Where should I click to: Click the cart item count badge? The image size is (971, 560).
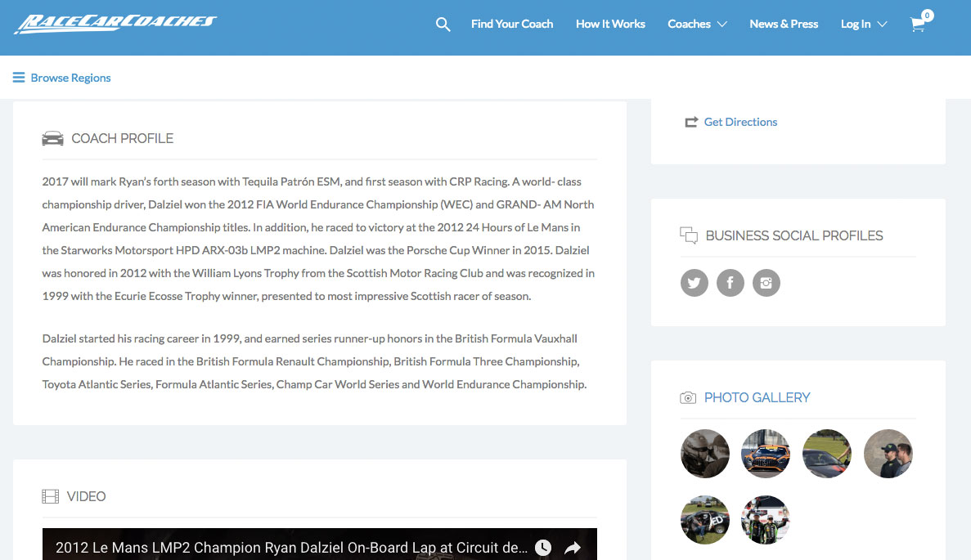pos(927,16)
